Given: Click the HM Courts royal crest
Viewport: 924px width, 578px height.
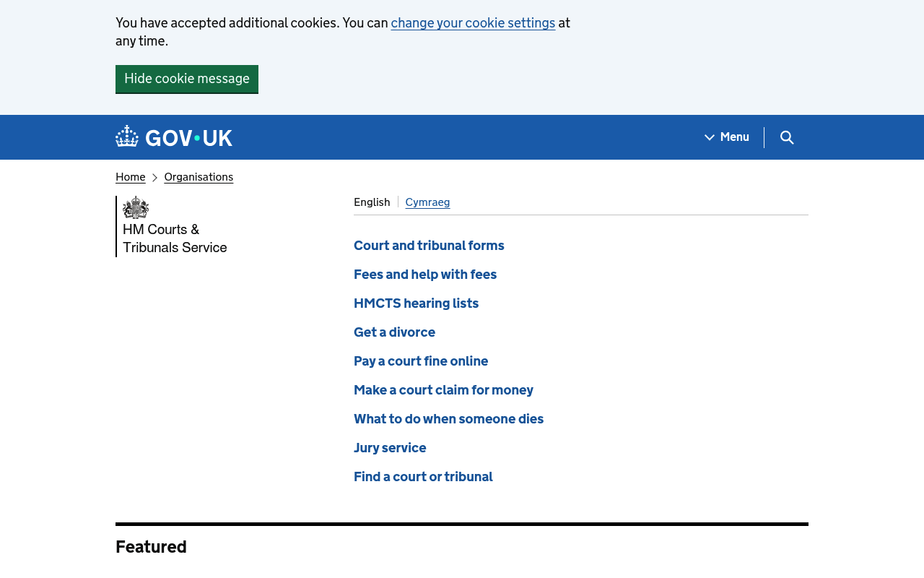Looking at the screenshot, I should tap(136, 207).
